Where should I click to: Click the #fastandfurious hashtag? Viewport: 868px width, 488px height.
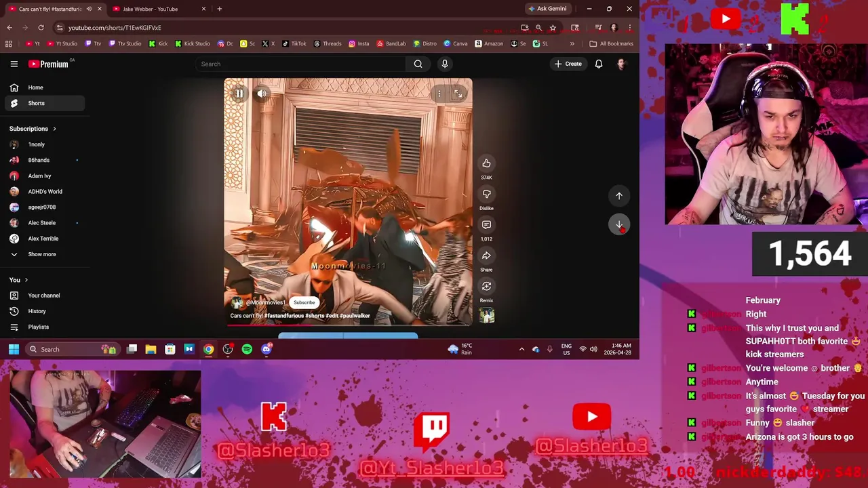(x=284, y=316)
